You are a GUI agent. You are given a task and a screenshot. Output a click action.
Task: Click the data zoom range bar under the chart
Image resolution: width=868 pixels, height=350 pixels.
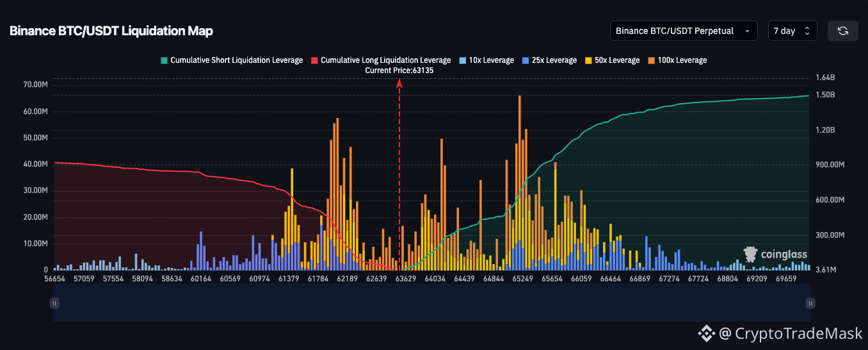click(x=432, y=303)
